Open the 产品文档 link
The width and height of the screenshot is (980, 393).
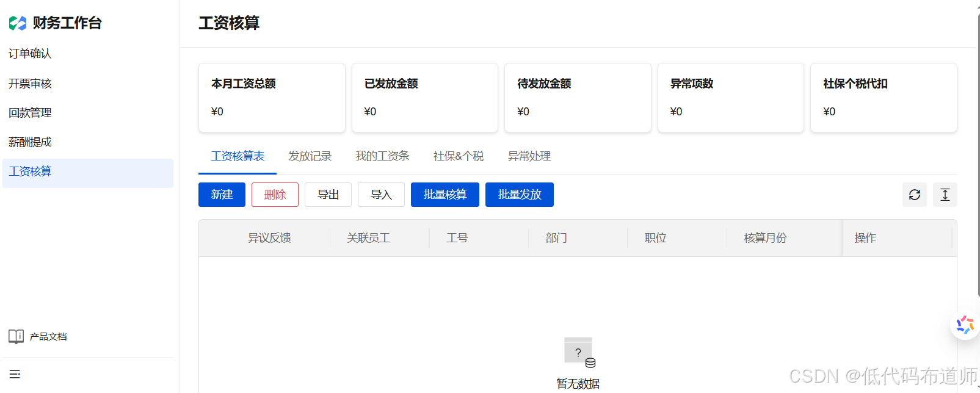click(48, 337)
